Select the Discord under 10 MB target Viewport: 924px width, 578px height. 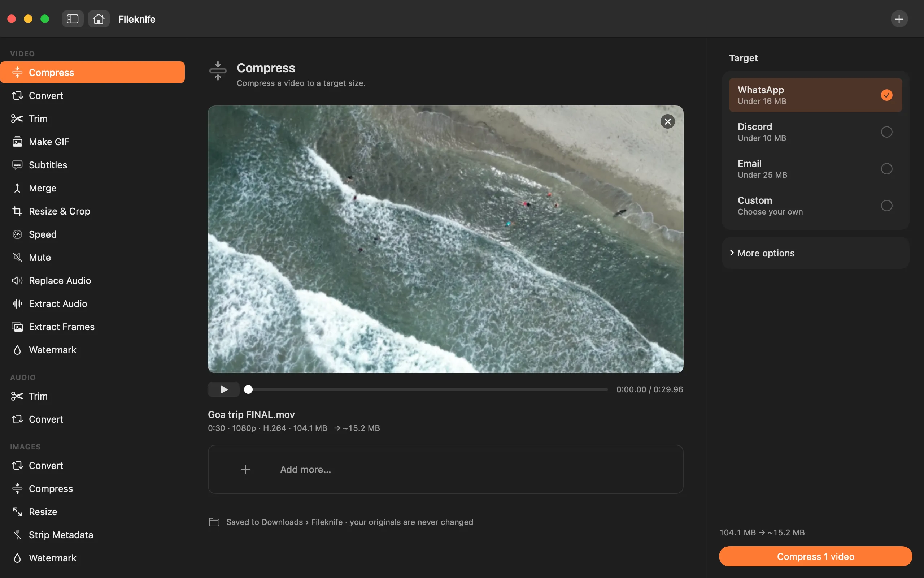[815, 132]
